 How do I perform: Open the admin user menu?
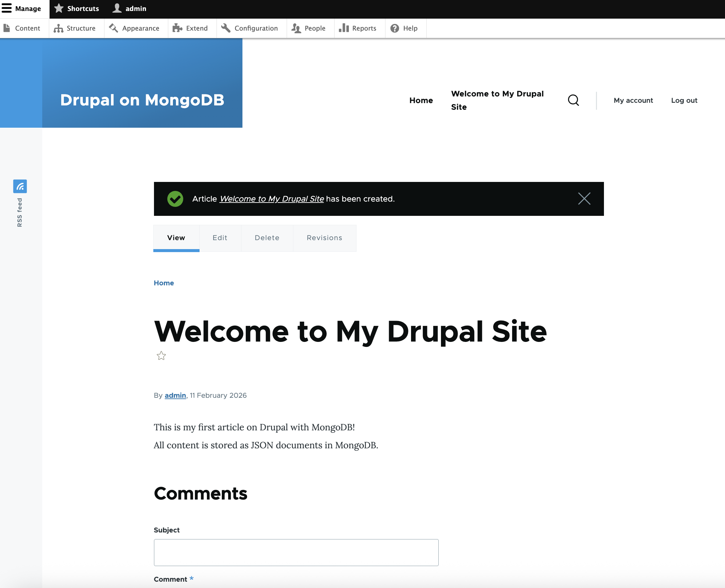[130, 8]
